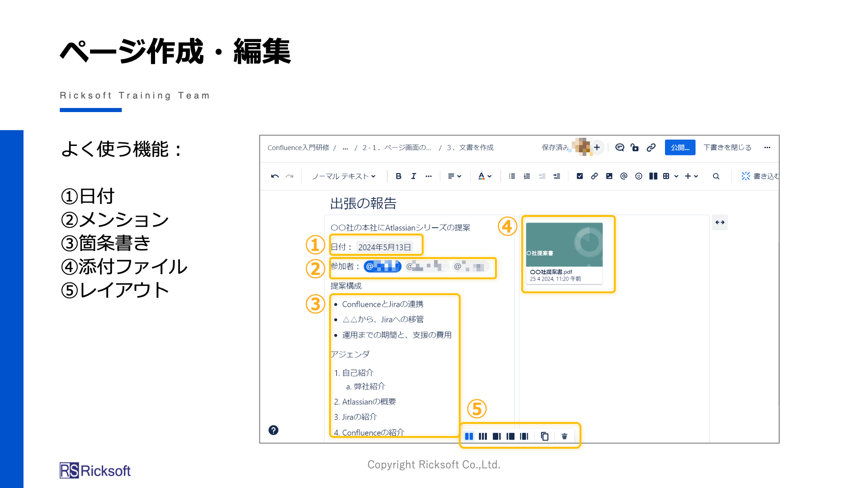
Task: Open the header more actions menu
Action: pyautogui.click(x=767, y=147)
